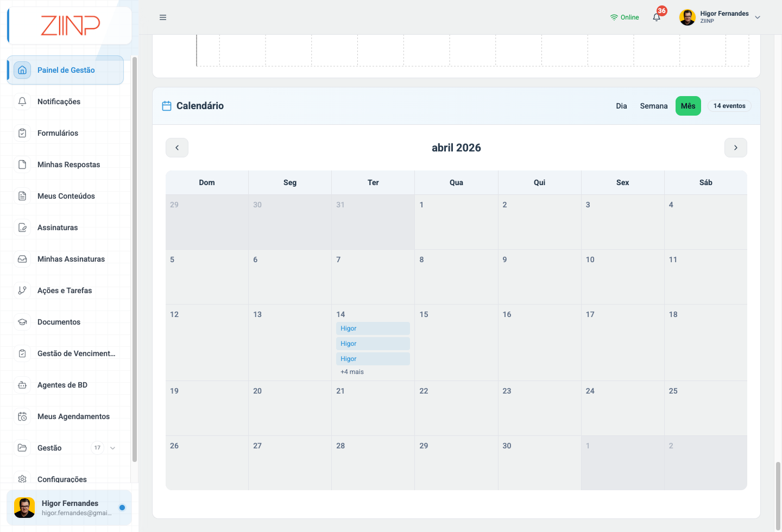
Task: Switch calendar to Dia view
Action: point(622,106)
